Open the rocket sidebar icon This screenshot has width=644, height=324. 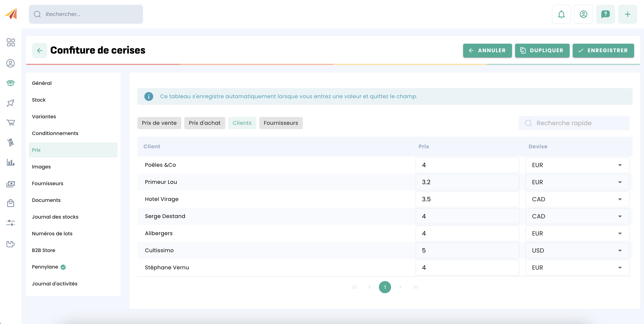coord(11,103)
